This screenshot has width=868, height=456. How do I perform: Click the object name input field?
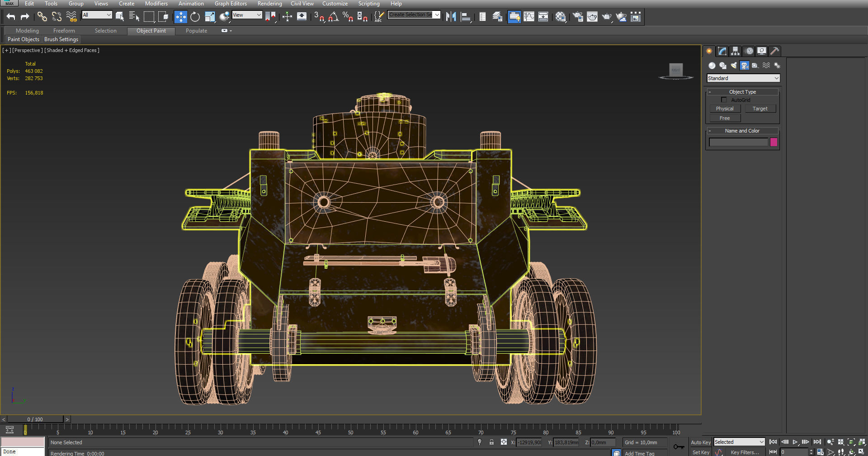[739, 142]
